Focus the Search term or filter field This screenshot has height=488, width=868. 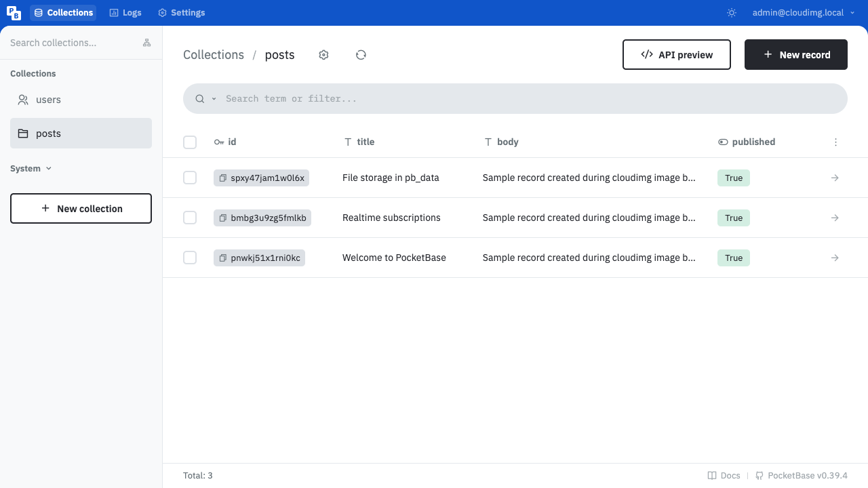pyautogui.click(x=529, y=99)
